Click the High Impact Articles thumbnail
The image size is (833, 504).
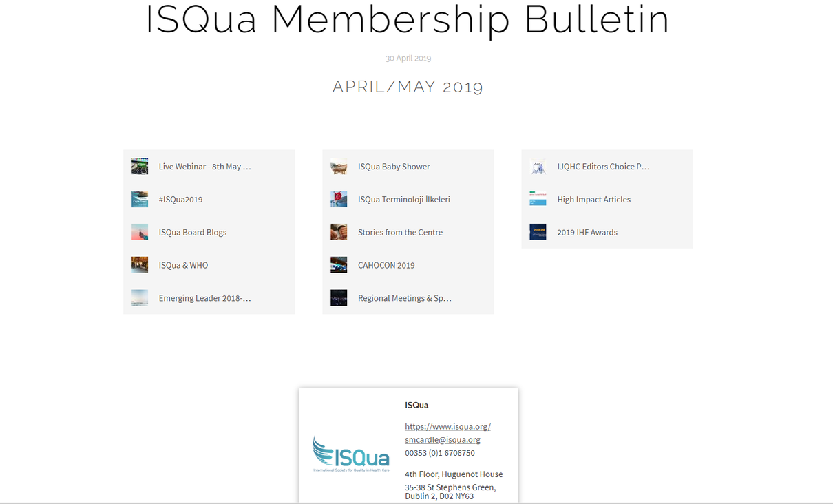pyautogui.click(x=538, y=199)
